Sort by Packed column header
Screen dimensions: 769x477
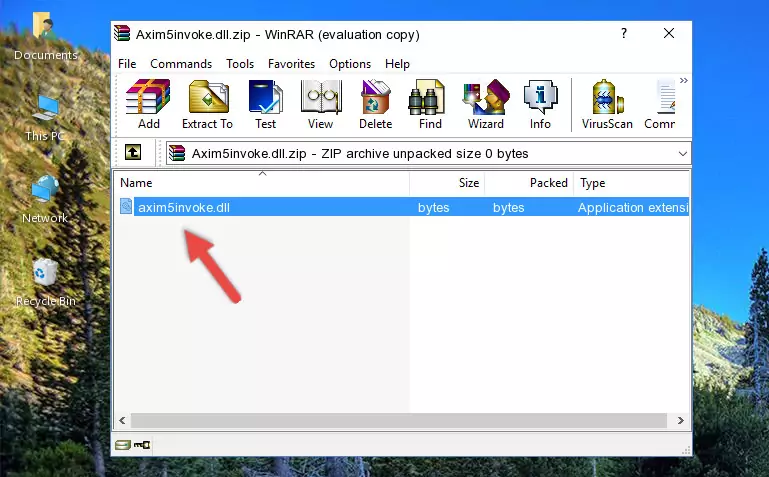point(529,183)
